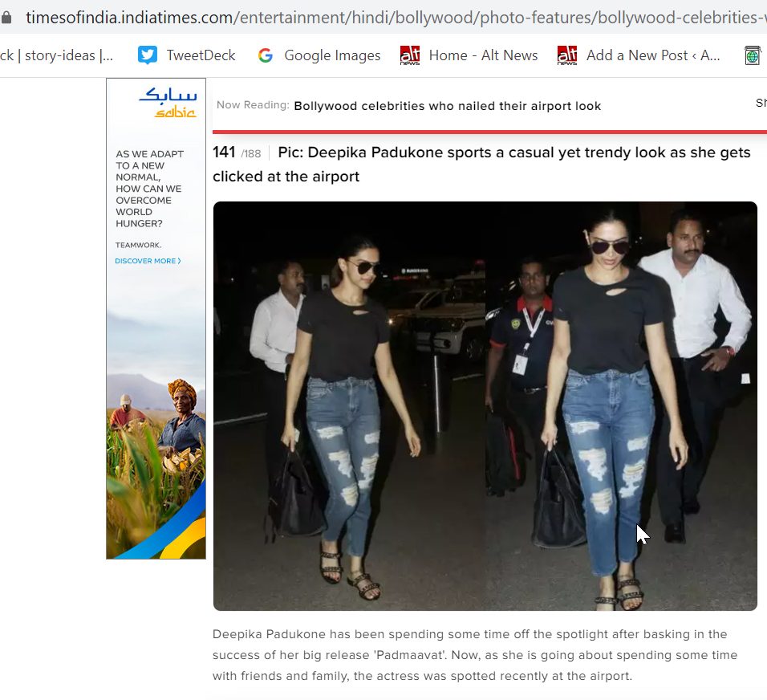The height and width of the screenshot is (700, 767).
Task: Open the Google Images bookmark
Action: tap(319, 55)
